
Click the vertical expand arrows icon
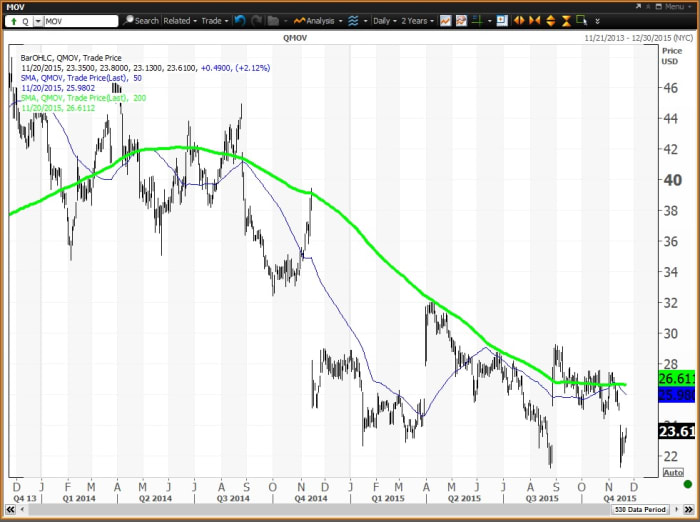(551, 20)
